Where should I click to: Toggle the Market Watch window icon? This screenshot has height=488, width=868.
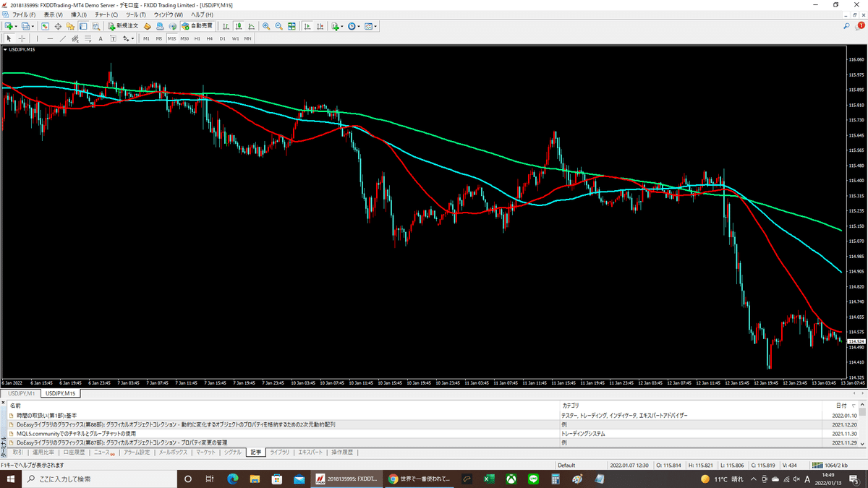pos(45,26)
